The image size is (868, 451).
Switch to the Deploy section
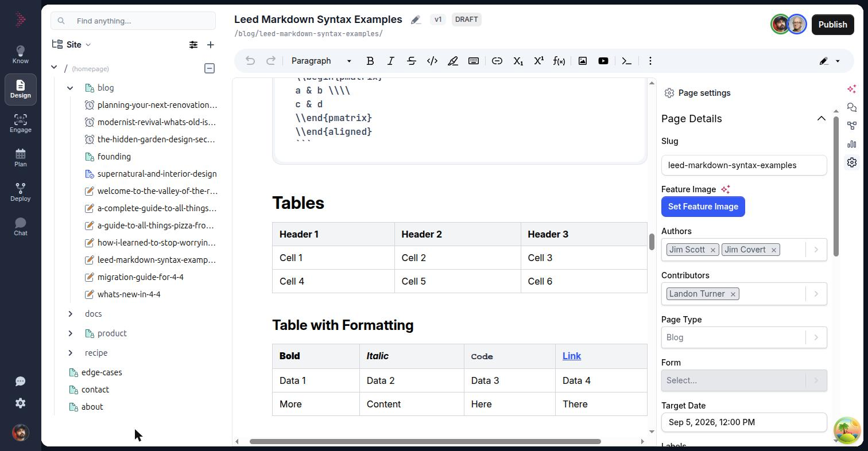[x=21, y=192]
